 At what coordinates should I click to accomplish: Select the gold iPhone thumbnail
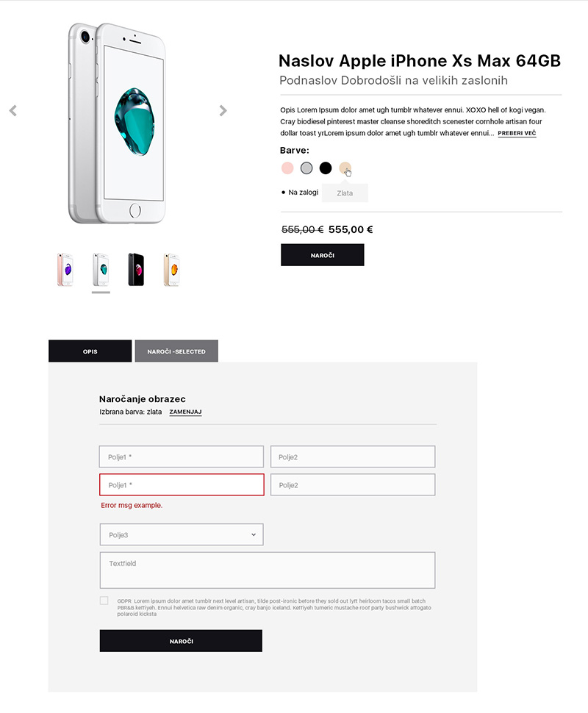pos(172,269)
